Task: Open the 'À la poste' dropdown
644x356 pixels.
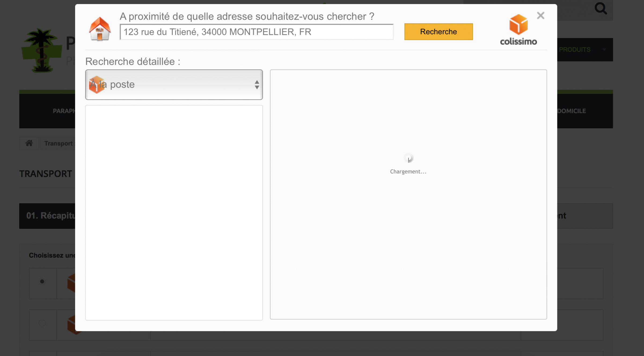Action: (174, 85)
